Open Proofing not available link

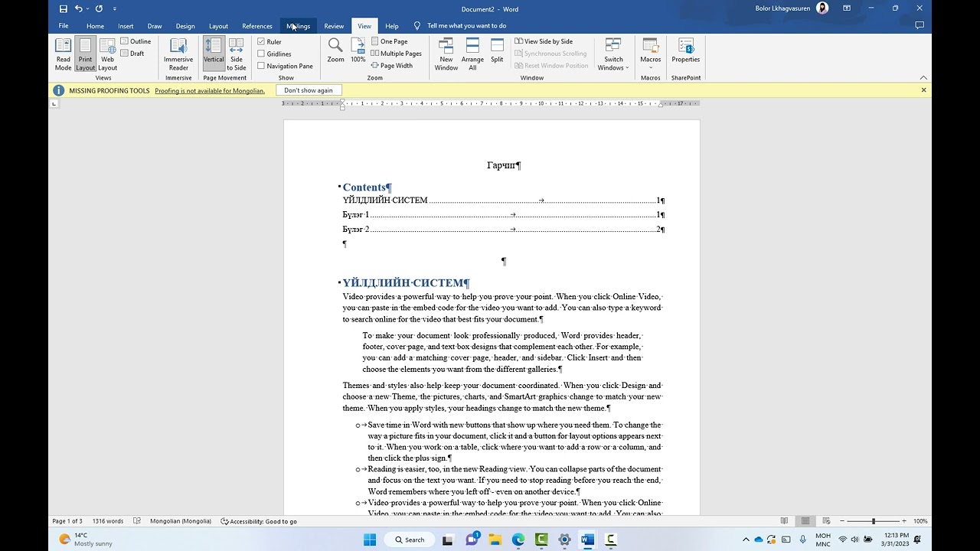pos(210,90)
